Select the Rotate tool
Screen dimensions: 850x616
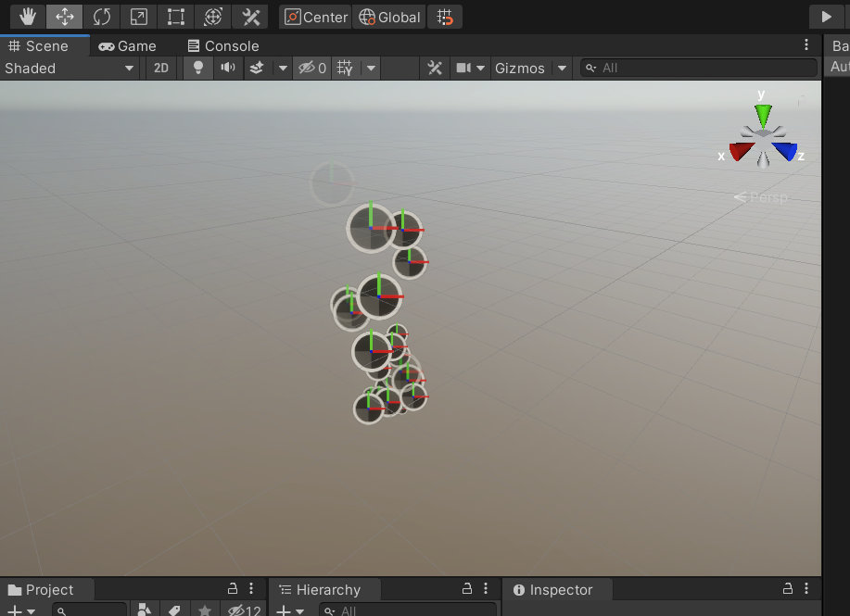pos(101,17)
